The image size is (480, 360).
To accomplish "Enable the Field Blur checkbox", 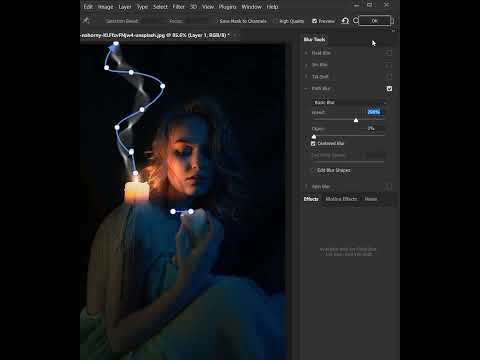I will (389, 53).
